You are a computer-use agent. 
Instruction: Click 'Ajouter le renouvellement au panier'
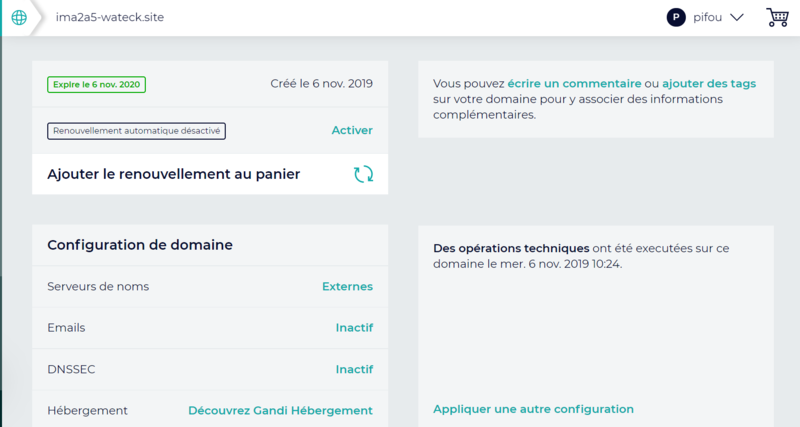pyautogui.click(x=173, y=174)
